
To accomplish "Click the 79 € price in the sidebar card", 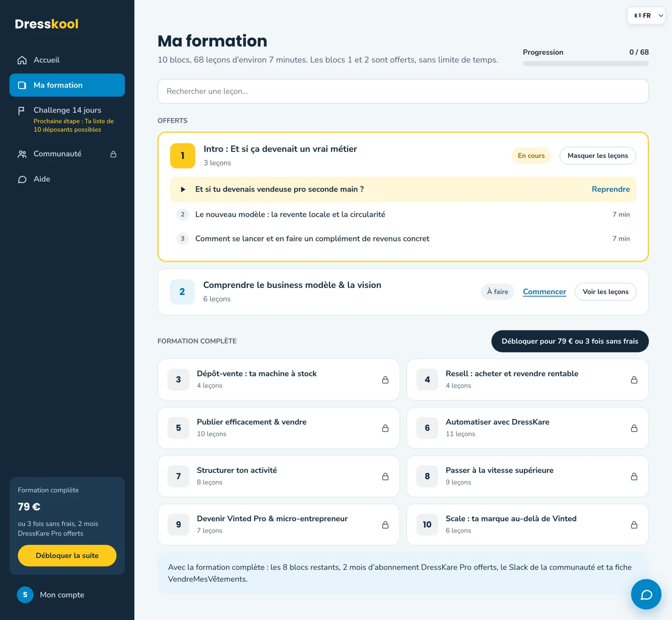I will [29, 507].
